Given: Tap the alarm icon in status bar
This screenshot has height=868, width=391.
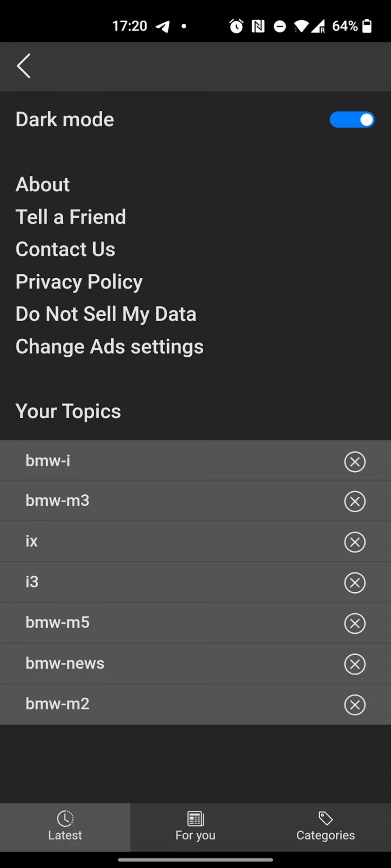Looking at the screenshot, I should [x=236, y=26].
